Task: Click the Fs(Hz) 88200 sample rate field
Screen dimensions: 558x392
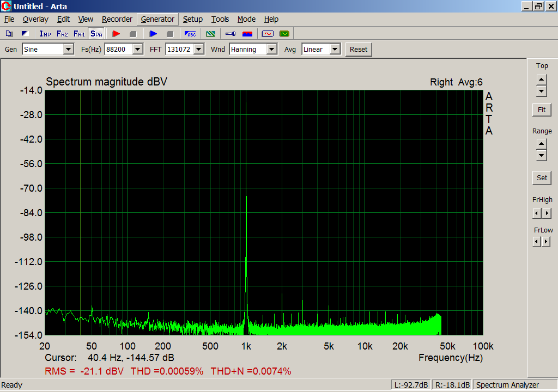Action: [x=119, y=49]
